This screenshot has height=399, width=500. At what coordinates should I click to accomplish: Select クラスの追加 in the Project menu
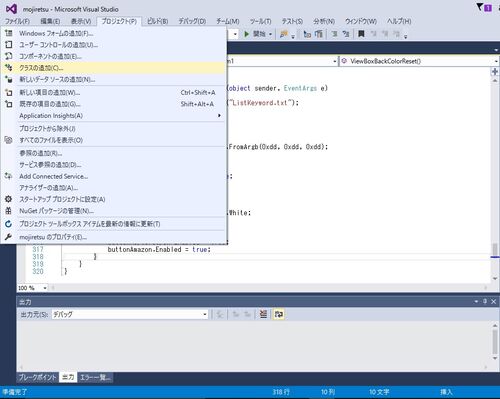(x=113, y=68)
